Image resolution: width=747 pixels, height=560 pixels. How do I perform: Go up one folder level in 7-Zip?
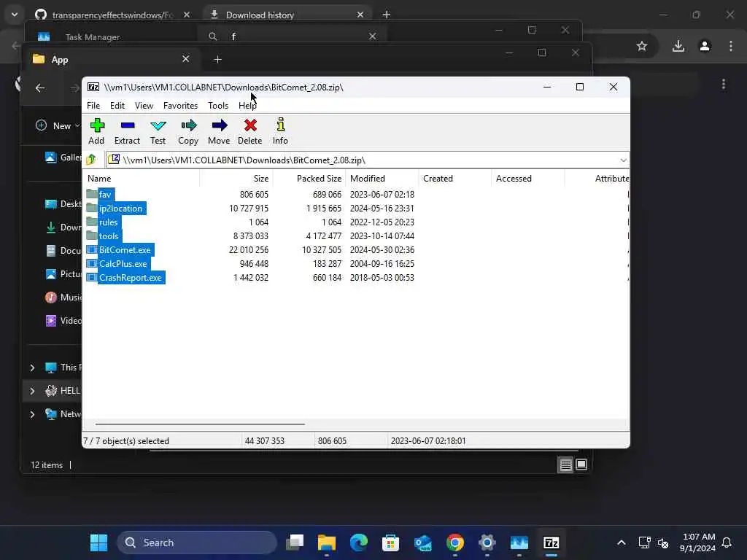pyautogui.click(x=91, y=160)
